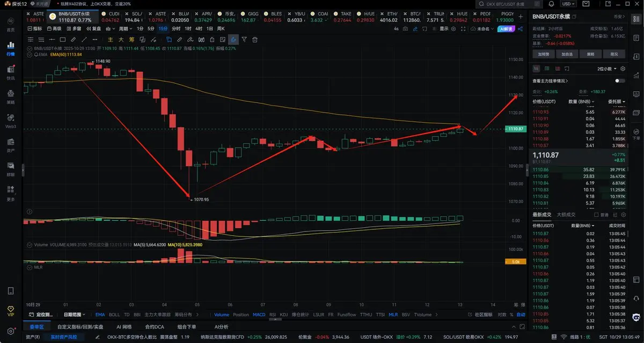Click the 复盘 replay button

93,28
